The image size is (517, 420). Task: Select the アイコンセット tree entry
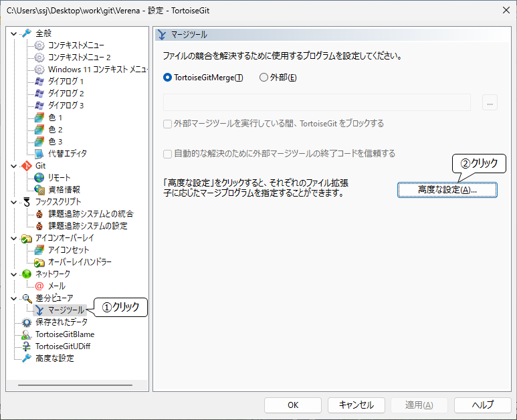pyautogui.click(x=69, y=250)
